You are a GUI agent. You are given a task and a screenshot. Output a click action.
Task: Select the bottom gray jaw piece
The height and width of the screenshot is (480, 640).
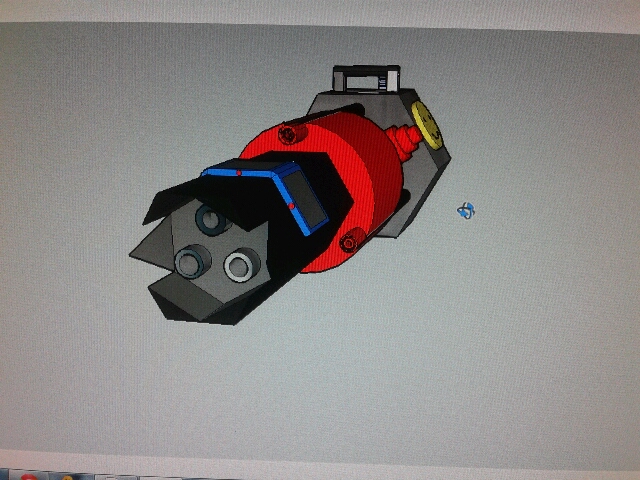188,297
